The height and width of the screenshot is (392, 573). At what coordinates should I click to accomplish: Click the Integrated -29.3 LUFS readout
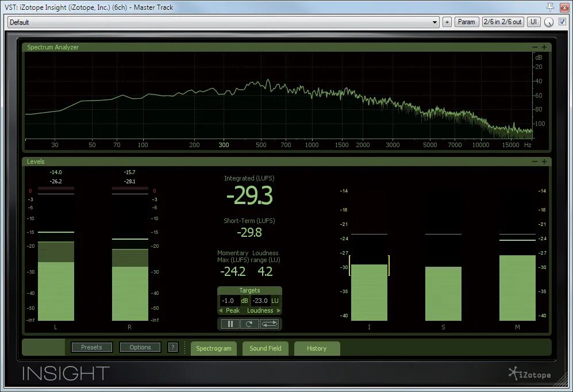[x=249, y=195]
